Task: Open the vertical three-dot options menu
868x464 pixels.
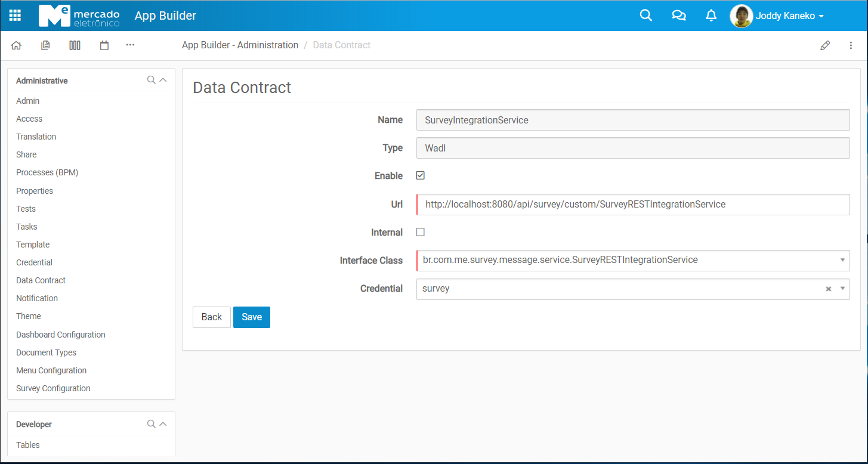Action: tap(851, 45)
